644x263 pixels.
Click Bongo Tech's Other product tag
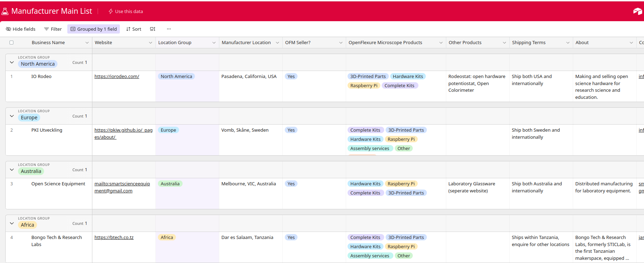click(404, 256)
